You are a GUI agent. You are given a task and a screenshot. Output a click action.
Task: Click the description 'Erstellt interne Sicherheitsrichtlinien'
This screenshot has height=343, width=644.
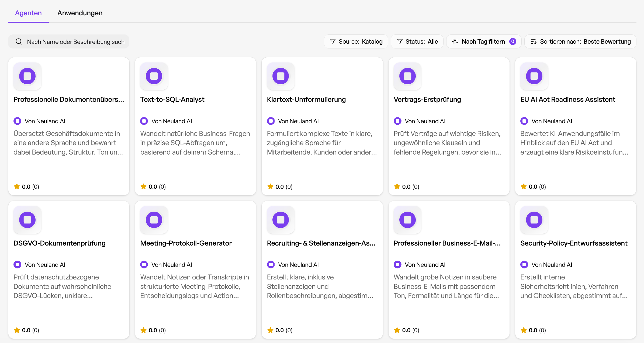[574, 286]
